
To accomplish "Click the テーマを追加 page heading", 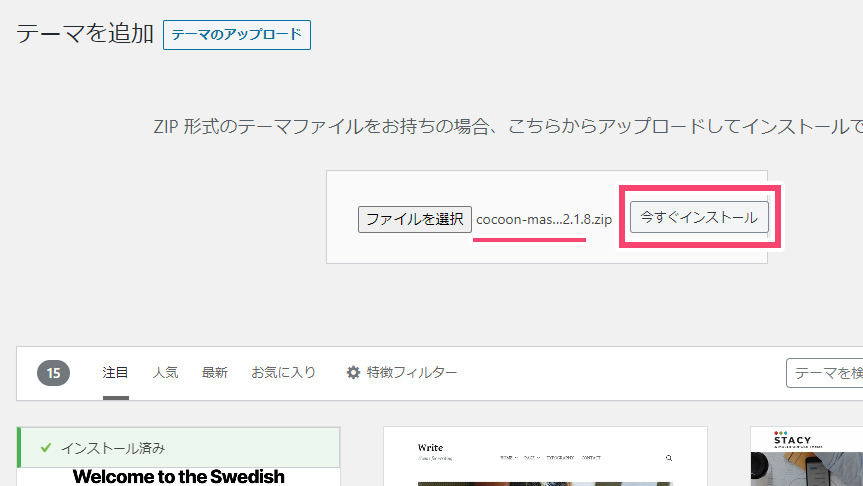I will coord(85,34).
